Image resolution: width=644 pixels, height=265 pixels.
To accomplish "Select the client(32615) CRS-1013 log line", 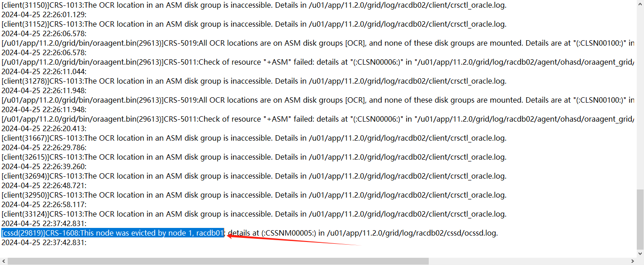I will (x=254, y=157).
